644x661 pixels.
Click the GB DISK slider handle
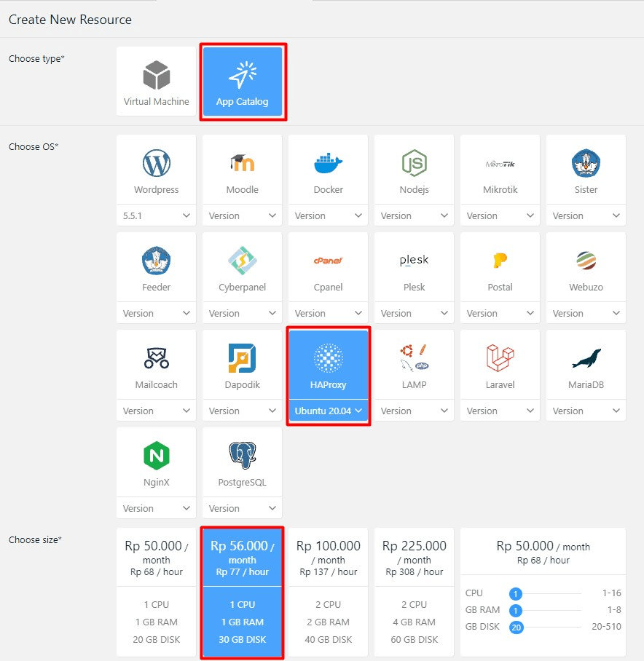coord(517,627)
